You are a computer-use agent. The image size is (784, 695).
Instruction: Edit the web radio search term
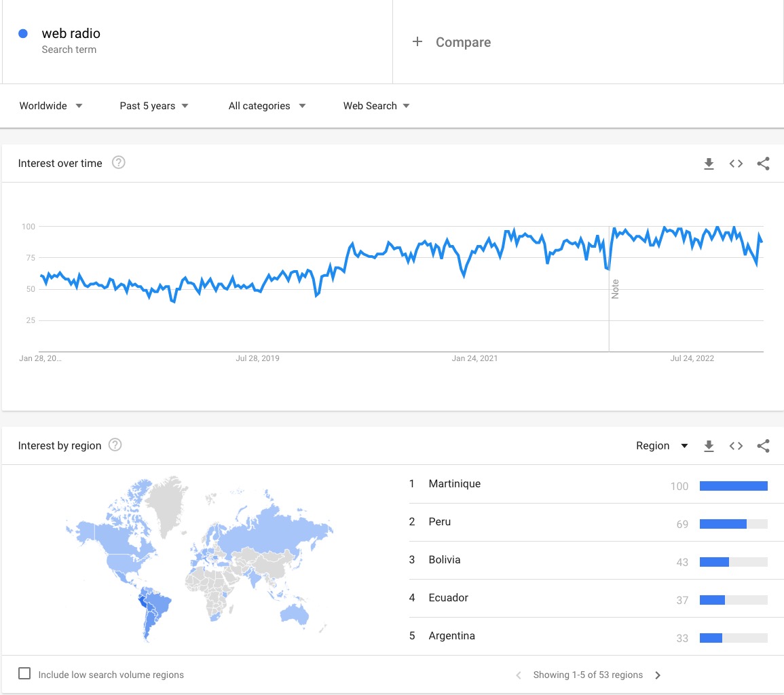71,34
